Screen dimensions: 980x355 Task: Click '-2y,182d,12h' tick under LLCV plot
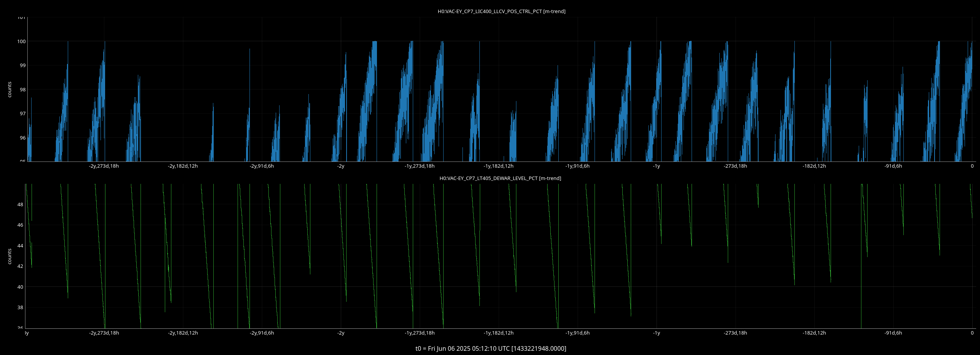[183, 166]
